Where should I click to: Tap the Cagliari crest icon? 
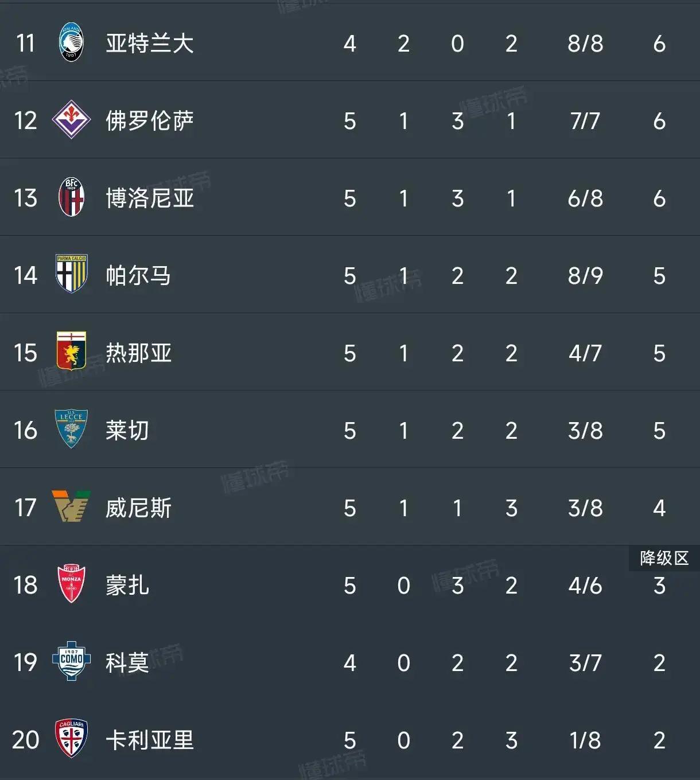(71, 739)
